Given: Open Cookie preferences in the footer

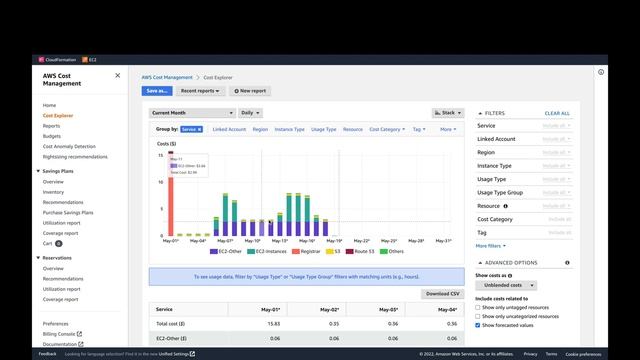Looking at the screenshot, I should (x=583, y=354).
